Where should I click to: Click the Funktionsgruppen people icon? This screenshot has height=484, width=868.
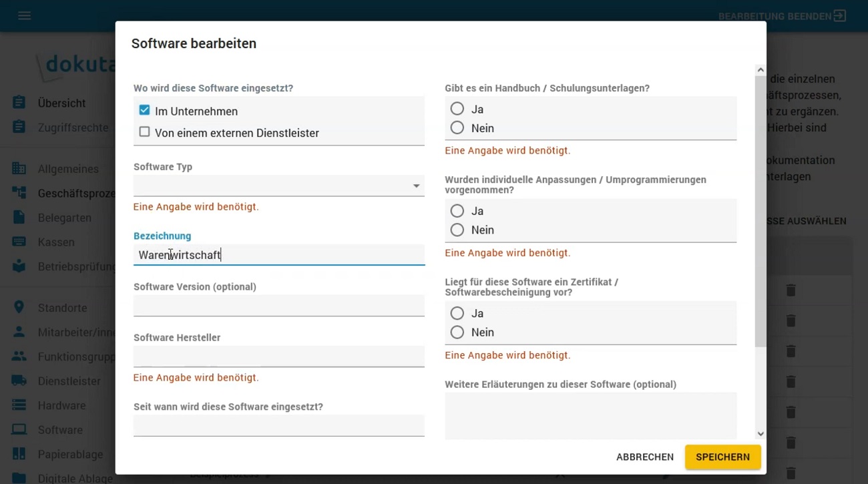pyautogui.click(x=19, y=356)
